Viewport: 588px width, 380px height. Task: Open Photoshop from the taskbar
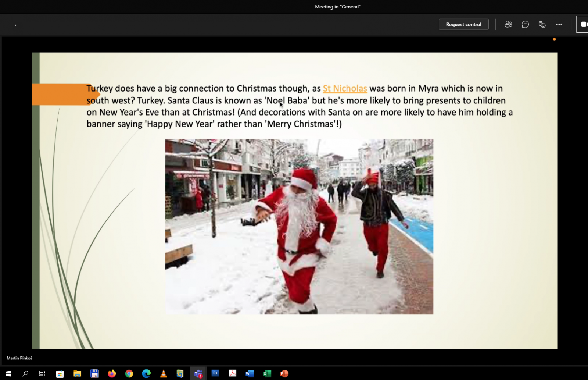click(215, 373)
